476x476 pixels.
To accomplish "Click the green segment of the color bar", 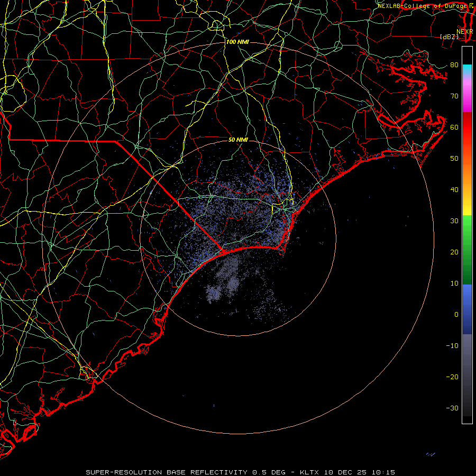I will [467, 250].
